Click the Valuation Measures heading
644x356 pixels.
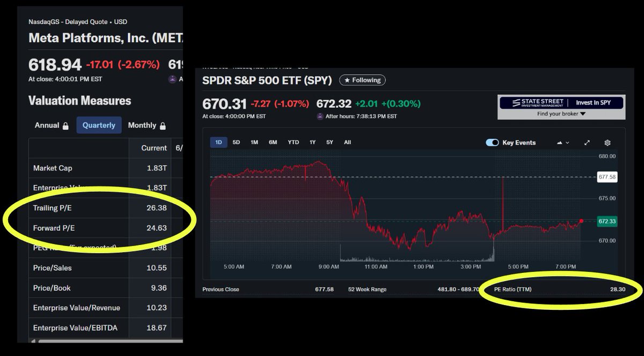tap(79, 101)
